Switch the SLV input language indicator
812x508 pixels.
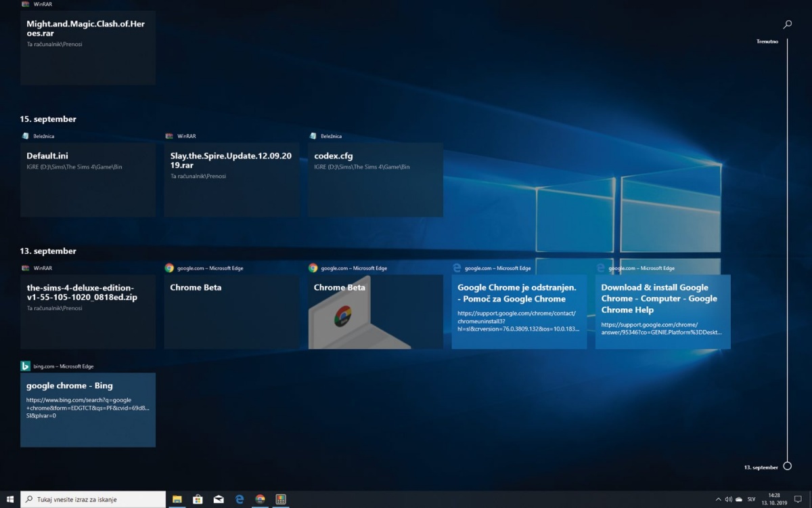[751, 499]
